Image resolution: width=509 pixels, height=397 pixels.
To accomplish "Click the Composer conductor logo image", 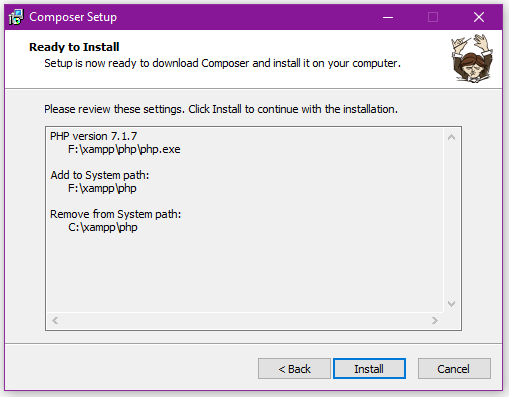I will point(472,58).
